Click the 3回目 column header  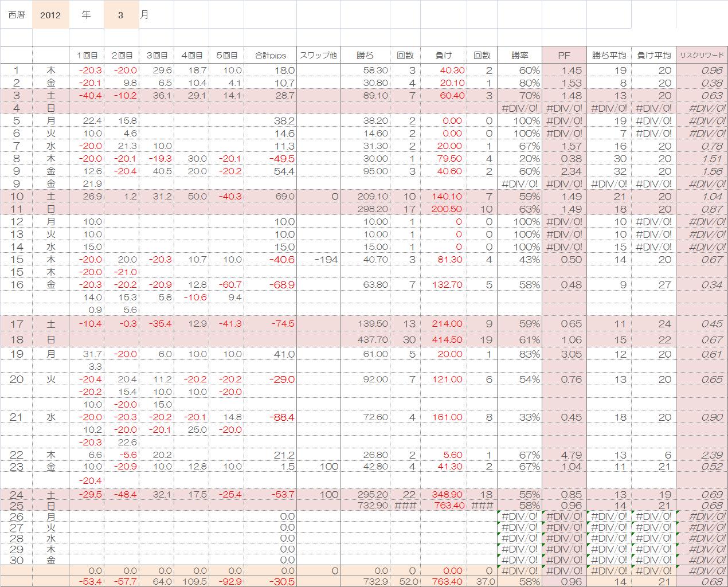156,56
